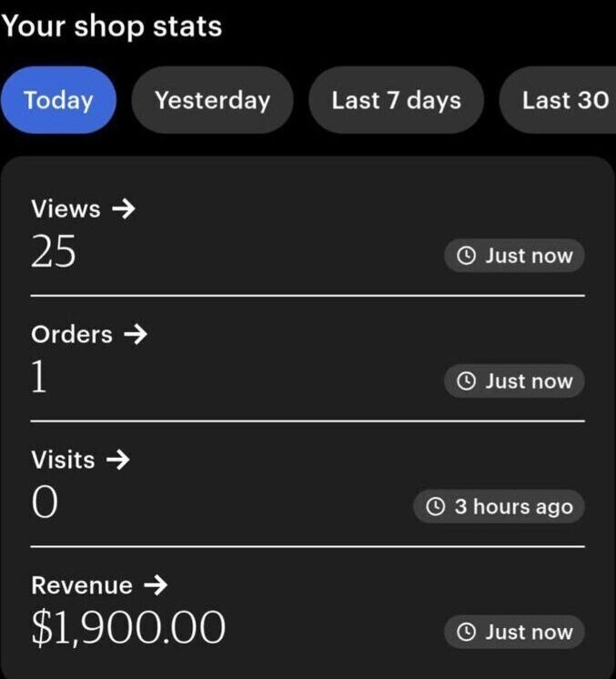Open the Views details link

(x=66, y=208)
